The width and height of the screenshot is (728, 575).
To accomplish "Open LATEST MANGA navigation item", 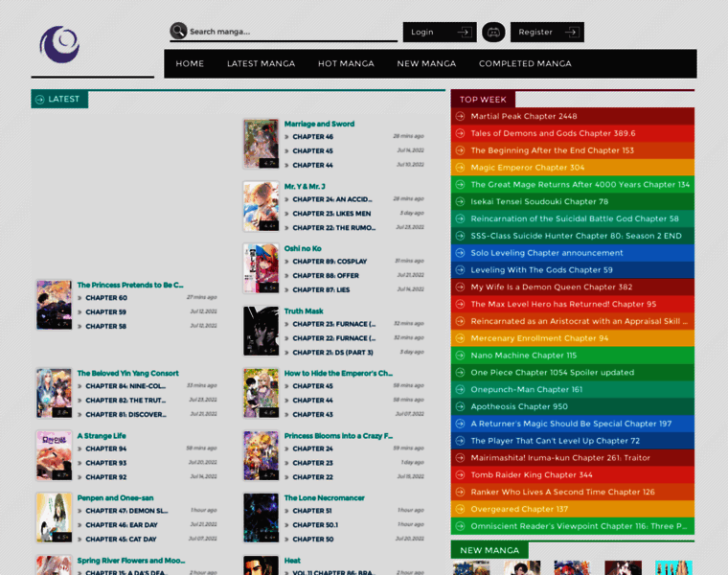I will [261, 63].
